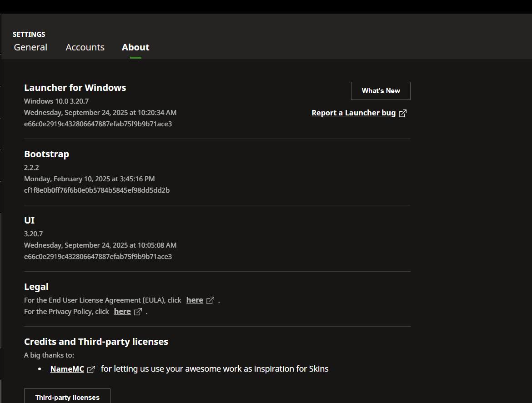The image size is (532, 403).
Task: Click the UI section heading
Action: (29, 220)
